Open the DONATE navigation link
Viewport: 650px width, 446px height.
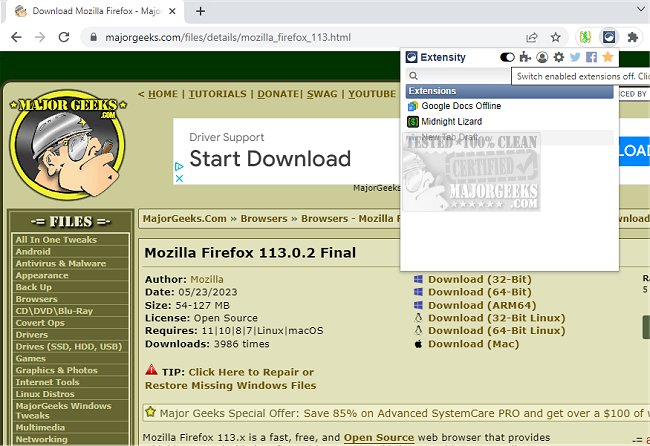(x=278, y=94)
